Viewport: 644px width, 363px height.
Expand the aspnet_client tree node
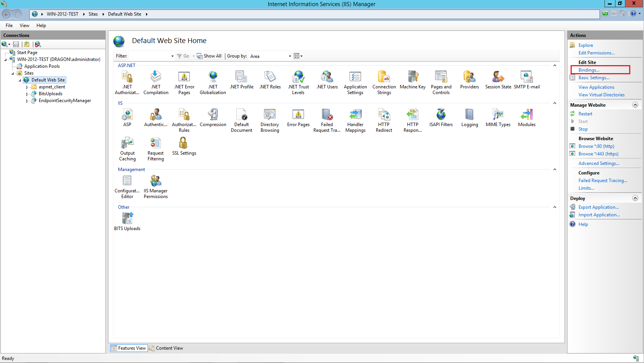pyautogui.click(x=27, y=86)
